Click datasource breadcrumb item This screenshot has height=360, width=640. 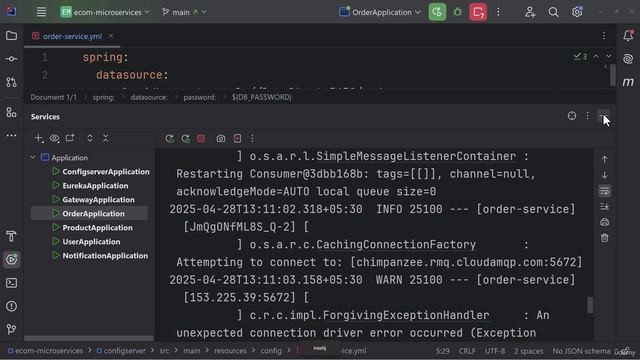pyautogui.click(x=149, y=97)
